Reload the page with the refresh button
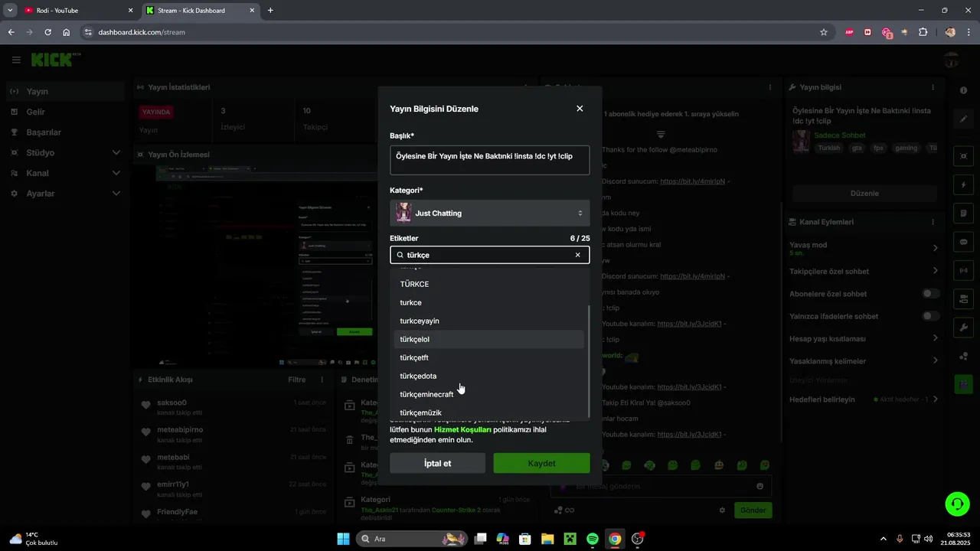This screenshot has height=551, width=980. (x=47, y=32)
